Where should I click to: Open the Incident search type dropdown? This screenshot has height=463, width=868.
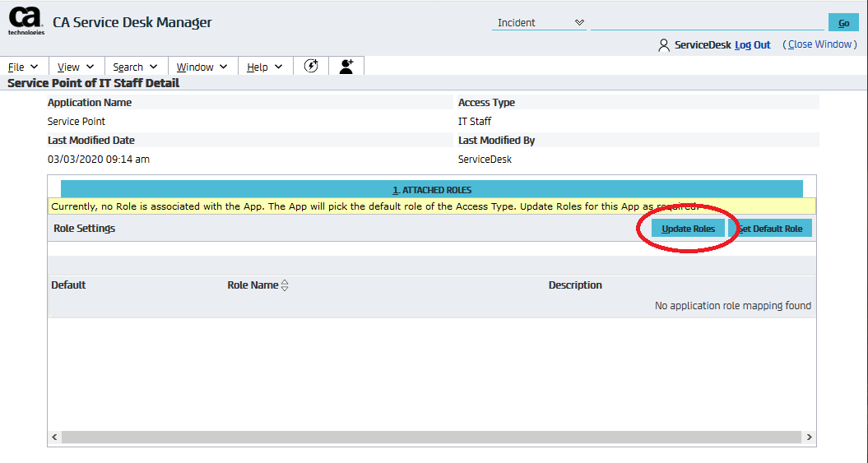click(x=539, y=23)
